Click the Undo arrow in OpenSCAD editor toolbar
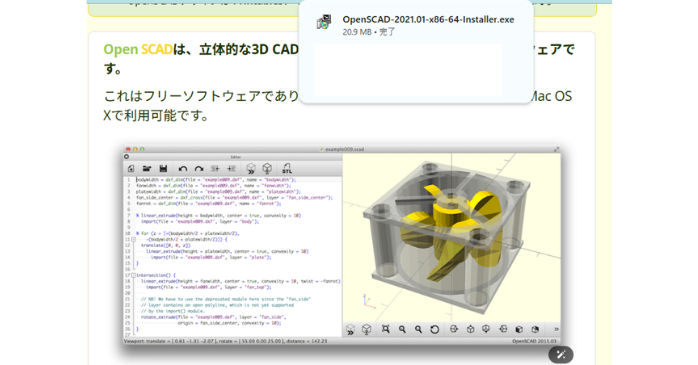The width and height of the screenshot is (698, 365). pyautogui.click(x=183, y=169)
